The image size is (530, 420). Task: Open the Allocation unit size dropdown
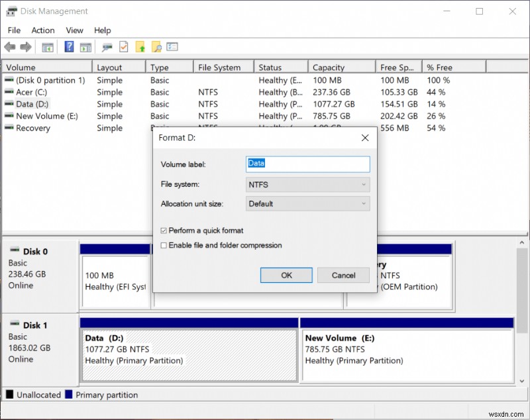click(x=307, y=204)
